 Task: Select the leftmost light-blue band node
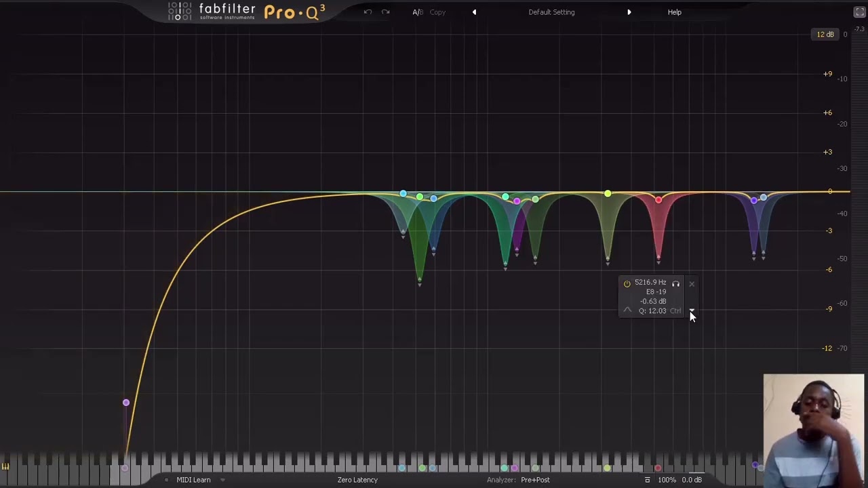pos(403,195)
